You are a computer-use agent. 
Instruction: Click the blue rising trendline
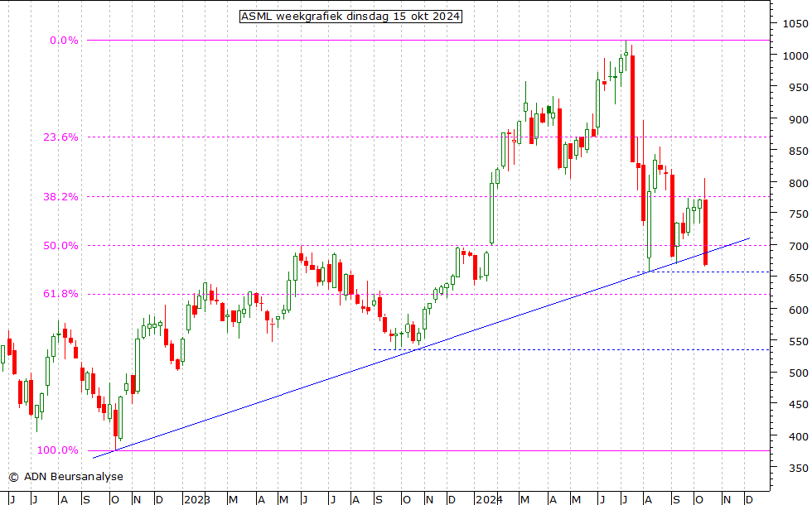click(x=421, y=349)
